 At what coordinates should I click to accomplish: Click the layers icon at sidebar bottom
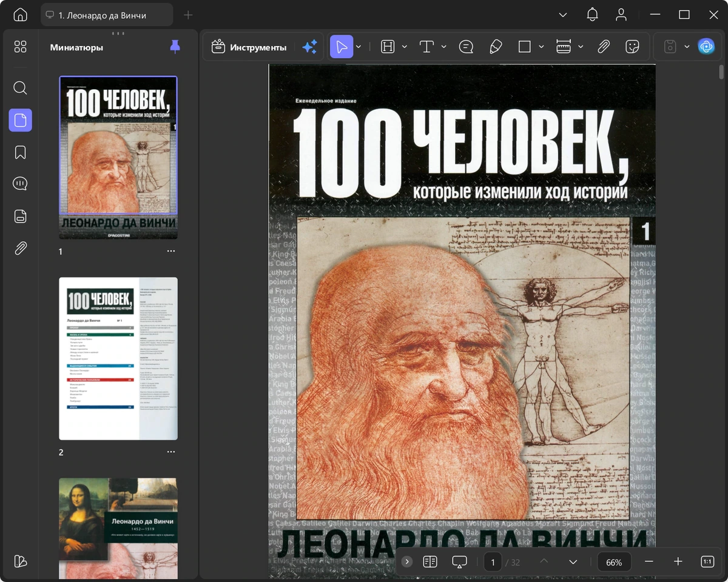[20, 561]
